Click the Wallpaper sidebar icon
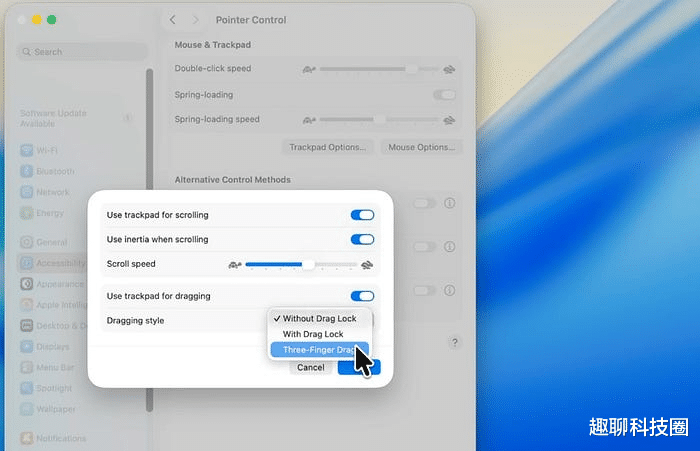Image resolution: width=700 pixels, height=451 pixels. (27, 409)
